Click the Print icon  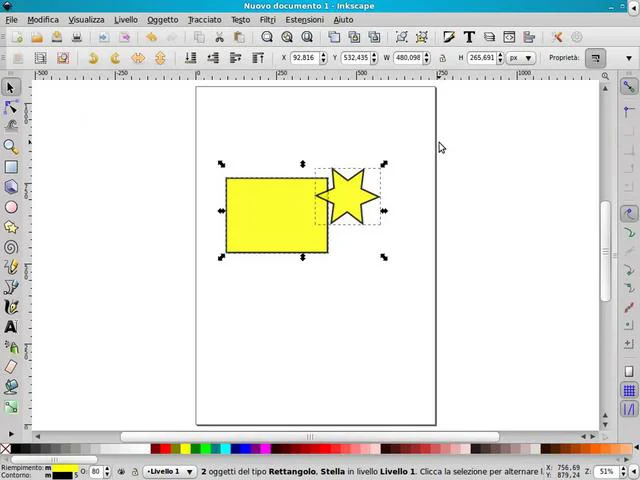pyautogui.click(x=77, y=37)
